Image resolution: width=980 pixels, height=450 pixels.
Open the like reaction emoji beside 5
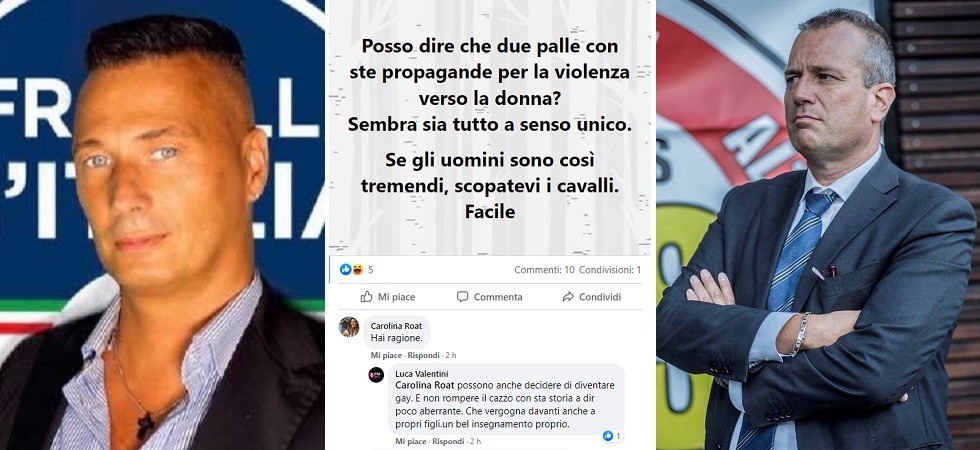click(x=344, y=269)
